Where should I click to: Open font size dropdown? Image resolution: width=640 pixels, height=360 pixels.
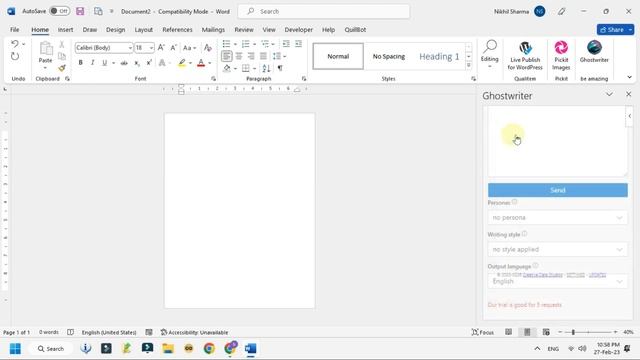point(151,48)
